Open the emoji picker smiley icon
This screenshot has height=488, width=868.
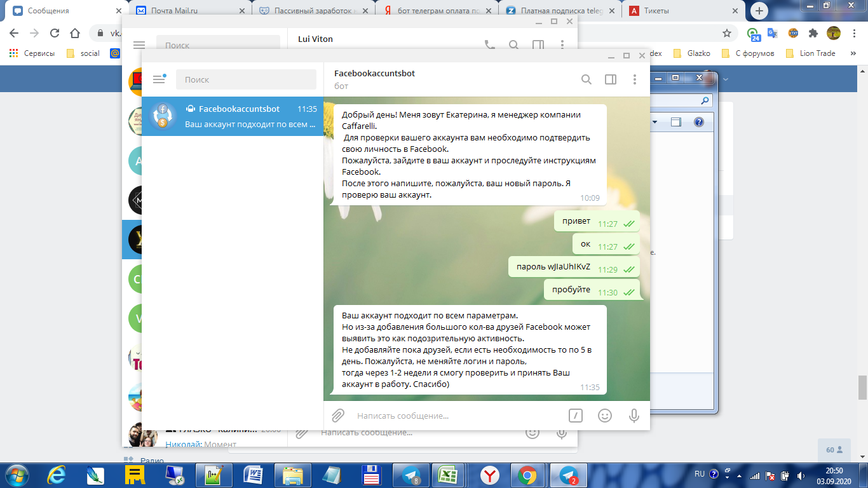tap(605, 416)
